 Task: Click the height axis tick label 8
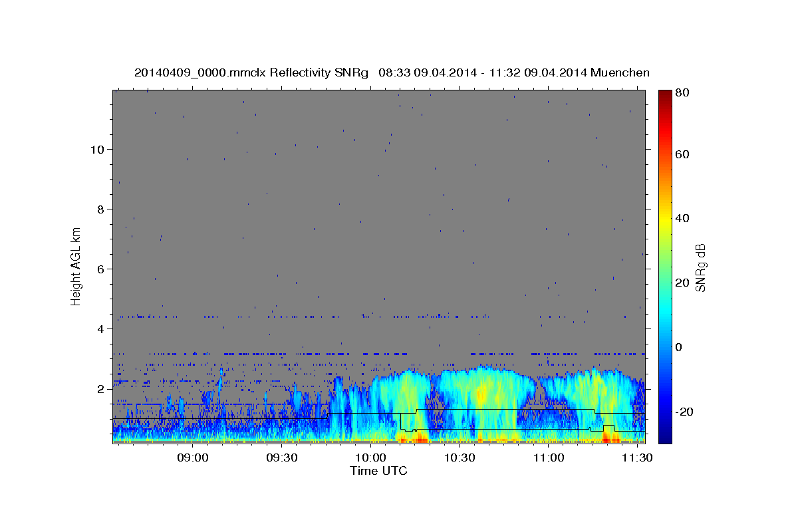pos(102,209)
